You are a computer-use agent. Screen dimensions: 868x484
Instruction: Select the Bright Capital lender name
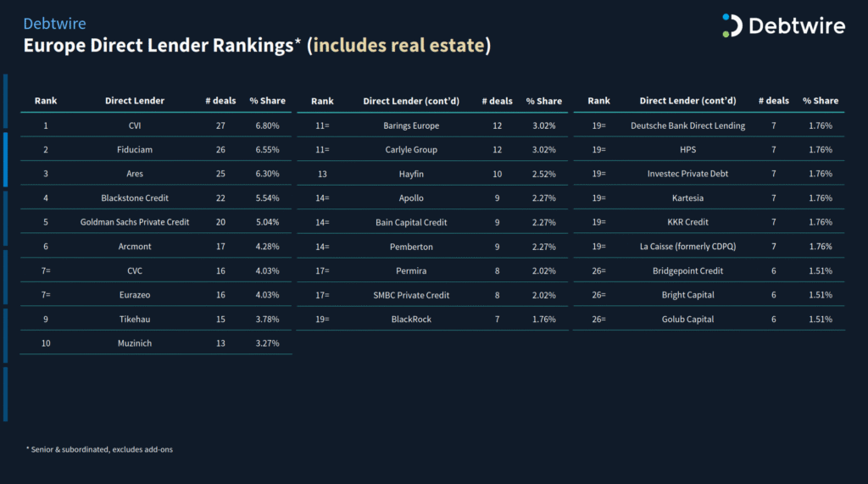pyautogui.click(x=688, y=295)
